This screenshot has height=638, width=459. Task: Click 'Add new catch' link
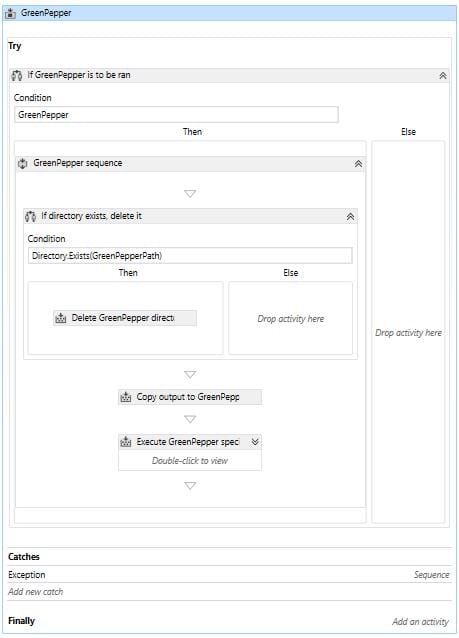click(x=36, y=592)
